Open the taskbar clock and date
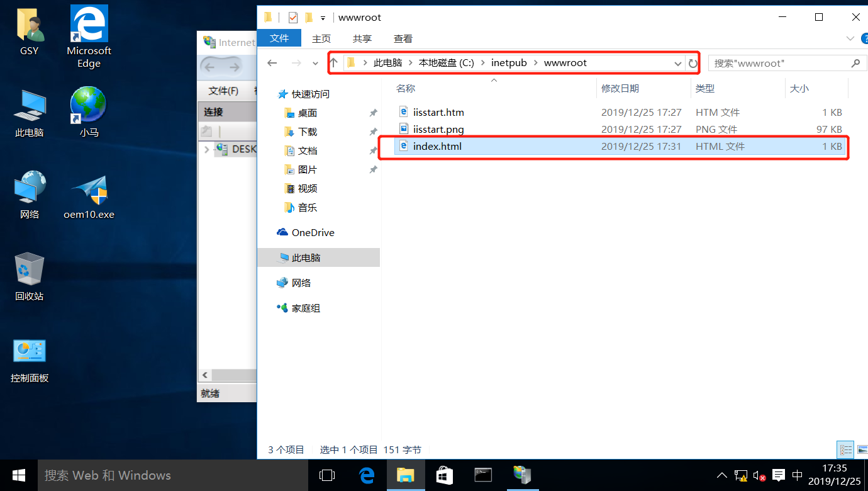The height and width of the screenshot is (491, 868). [835, 475]
